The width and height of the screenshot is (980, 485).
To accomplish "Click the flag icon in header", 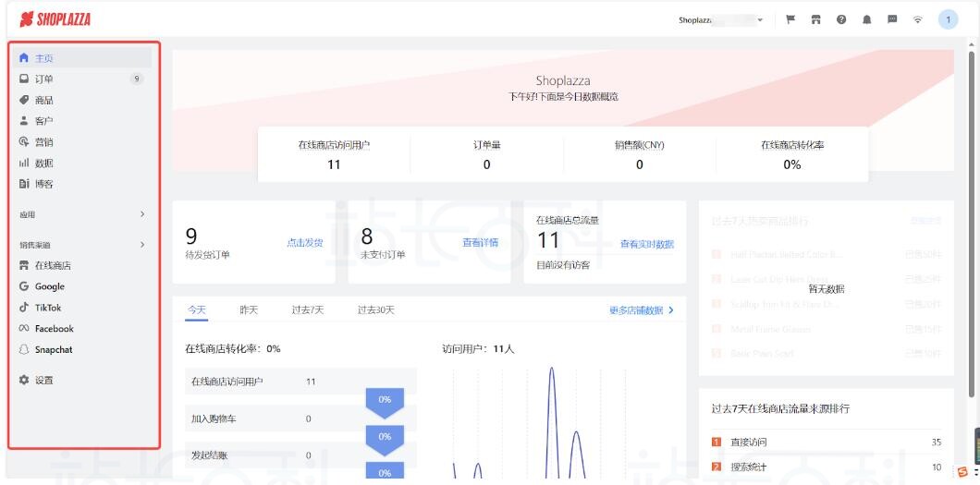I will coord(790,19).
